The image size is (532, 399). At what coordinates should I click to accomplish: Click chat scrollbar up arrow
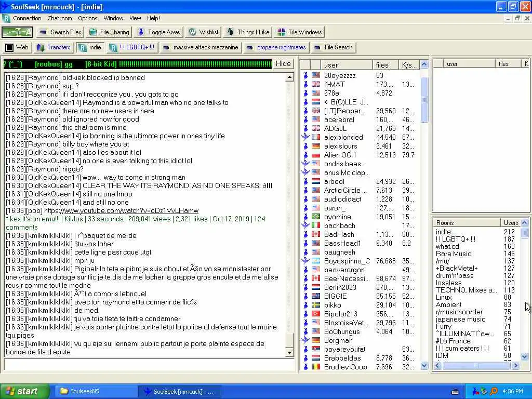click(289, 77)
